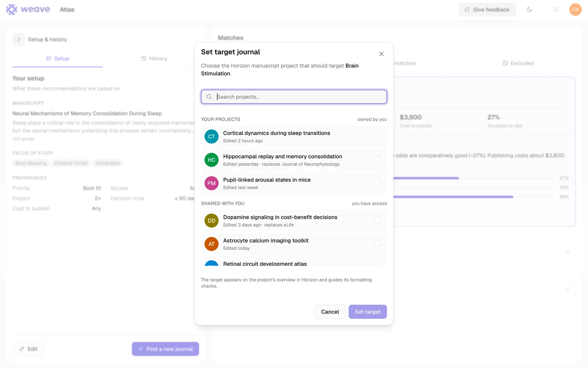Image resolution: width=588 pixels, height=368 pixels.
Task: Check Hippocampal replay and memory consolidation
Action: 377,159
